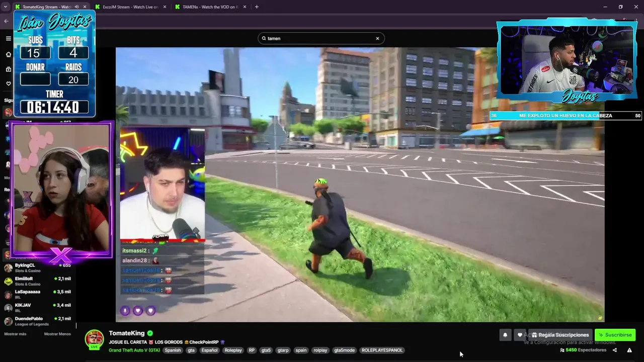Expand the tab search dropdown arrow
Screen dimensions: 644x362
pos(6,7)
